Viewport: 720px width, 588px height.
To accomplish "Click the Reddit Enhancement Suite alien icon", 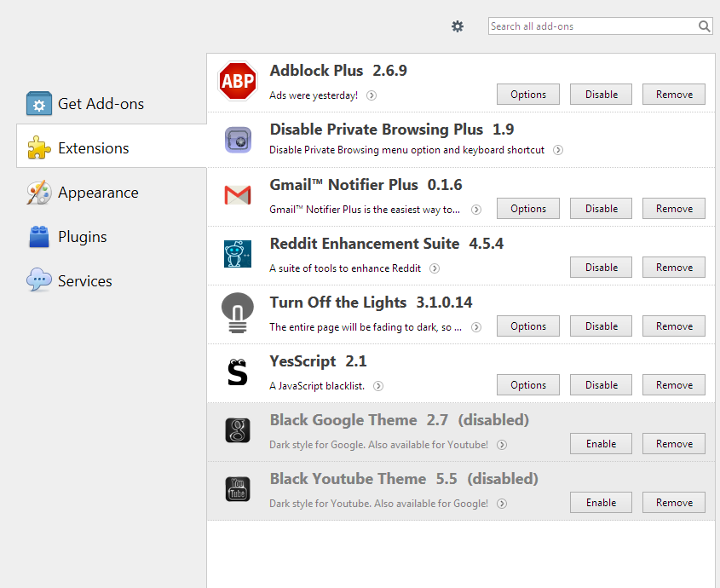I will pos(238,254).
